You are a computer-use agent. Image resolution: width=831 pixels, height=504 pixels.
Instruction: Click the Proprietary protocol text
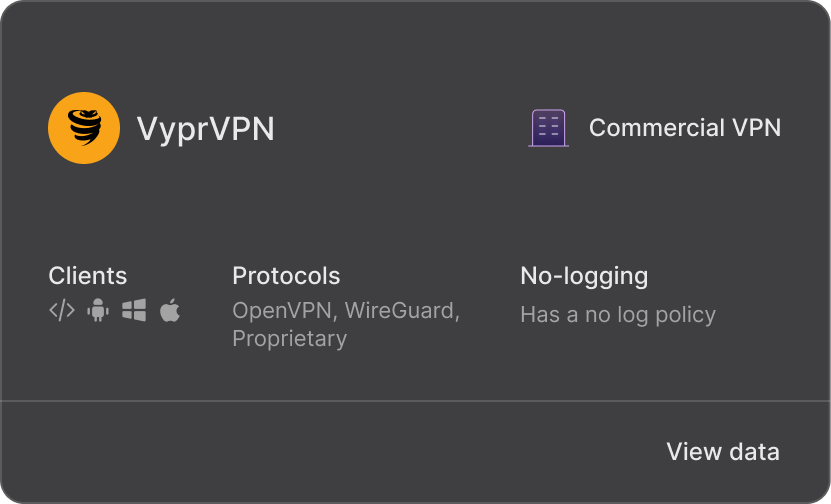coord(289,339)
